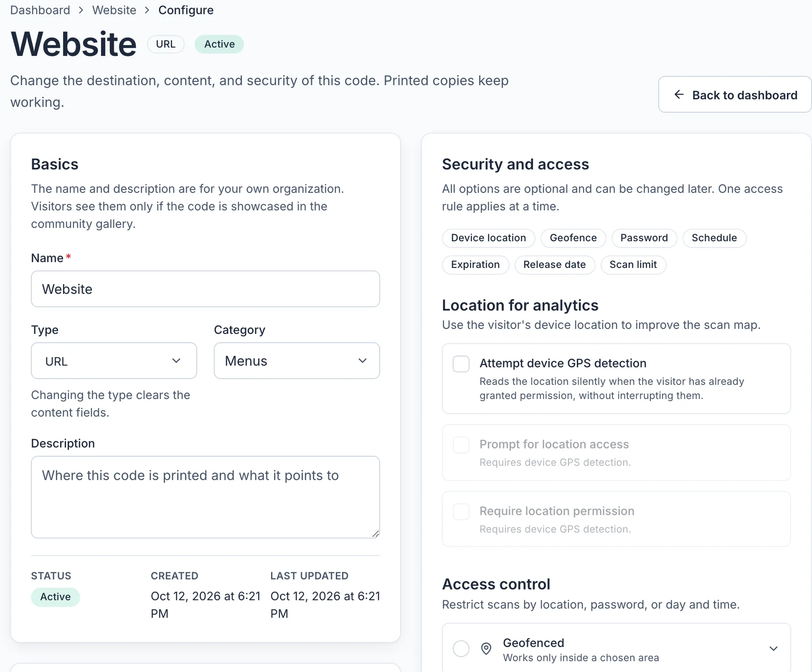
Task: Click the CREATED date value
Action: 206,605
